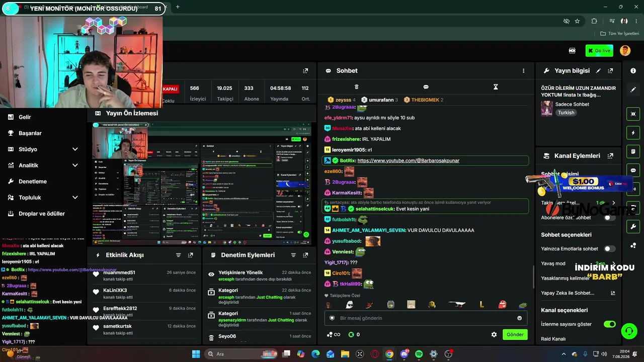
Task: Open BotRix's YouTube link in chat
Action: pos(408,160)
